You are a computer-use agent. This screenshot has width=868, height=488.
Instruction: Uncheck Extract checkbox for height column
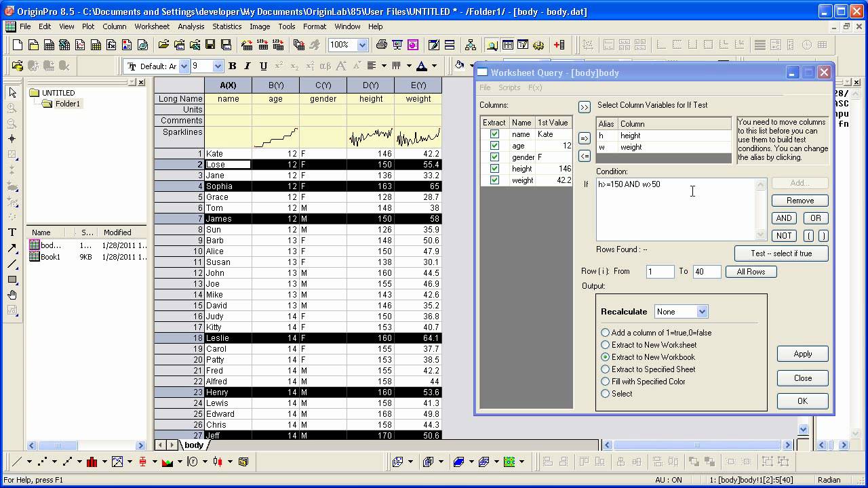pyautogui.click(x=494, y=169)
